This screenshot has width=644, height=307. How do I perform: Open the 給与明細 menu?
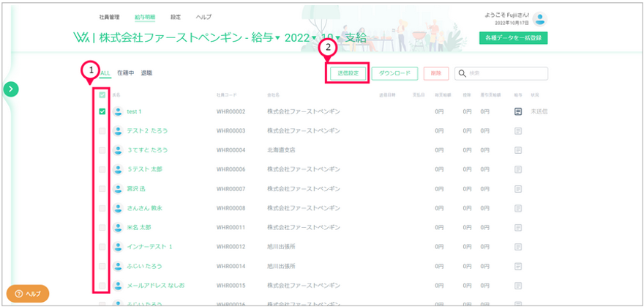click(x=145, y=18)
